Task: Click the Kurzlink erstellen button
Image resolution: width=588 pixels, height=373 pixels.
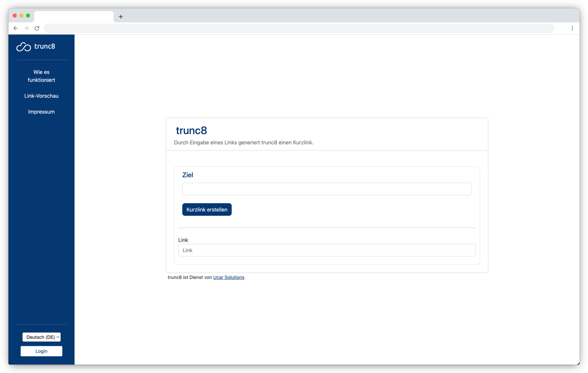Action: pos(206,209)
